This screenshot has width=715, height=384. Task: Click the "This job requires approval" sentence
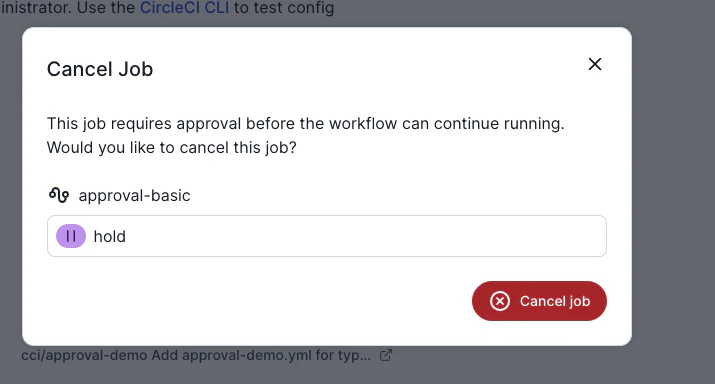[306, 124]
